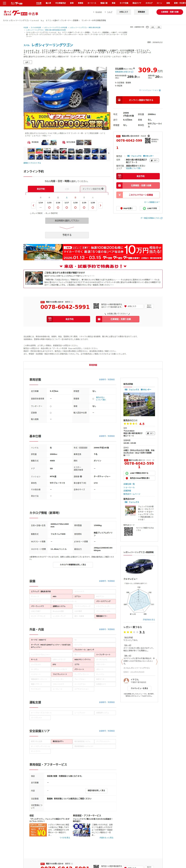
Task: Open 販売店のMAP情報を開く in dealer panel
Action: click(139, 478)
